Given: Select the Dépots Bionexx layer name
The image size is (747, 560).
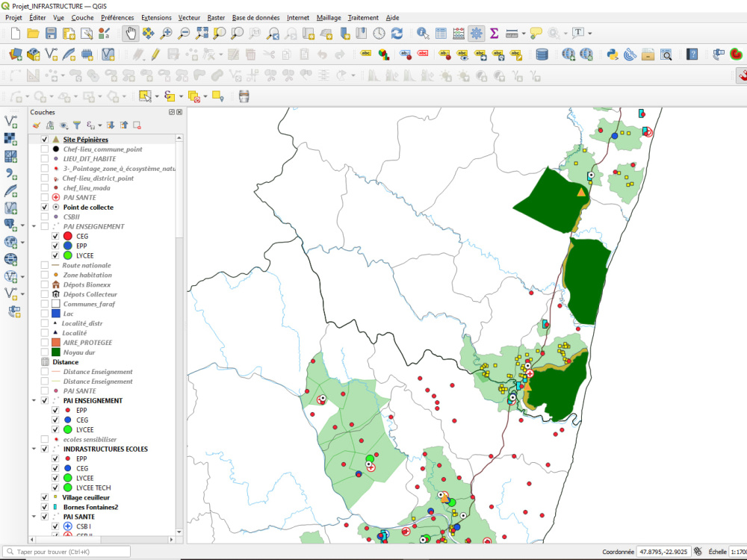Looking at the screenshot, I should (87, 284).
